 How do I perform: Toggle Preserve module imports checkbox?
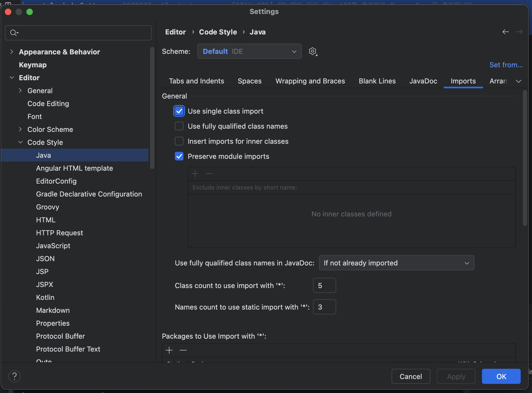(x=179, y=156)
